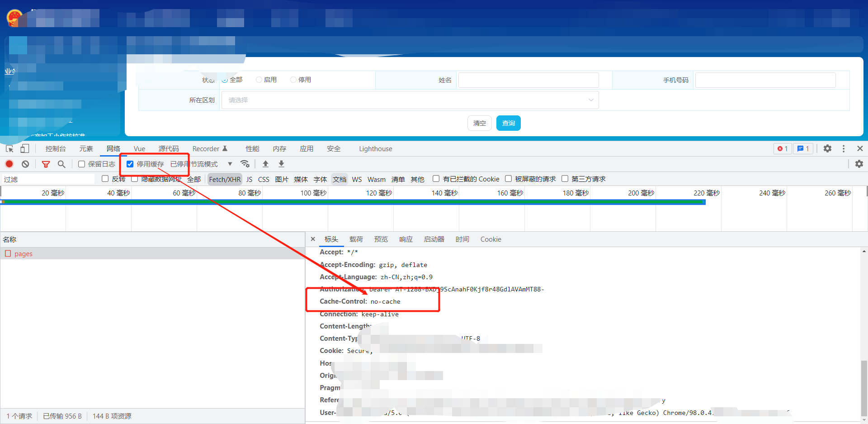Click the inspect element picker icon
This screenshot has height=424, width=868.
coord(9,149)
